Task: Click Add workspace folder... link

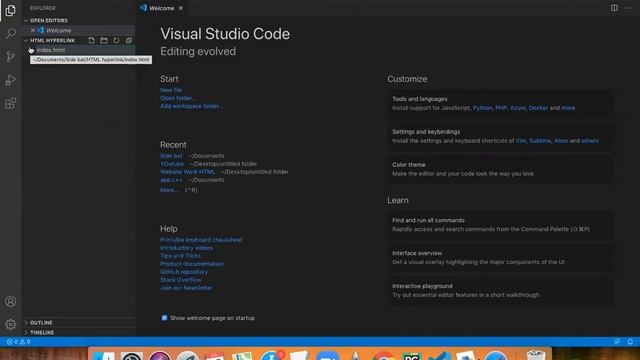Action: point(191,106)
